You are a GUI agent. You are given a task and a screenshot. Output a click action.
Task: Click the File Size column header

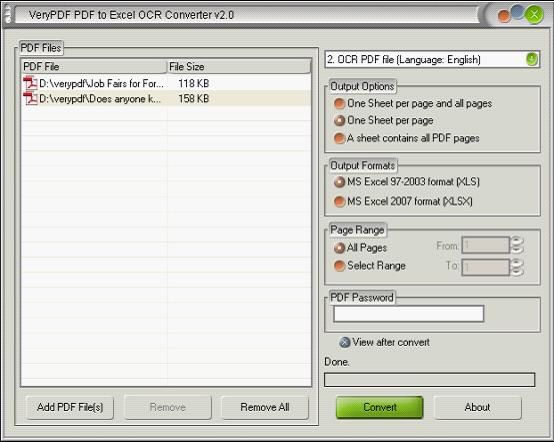click(x=239, y=66)
